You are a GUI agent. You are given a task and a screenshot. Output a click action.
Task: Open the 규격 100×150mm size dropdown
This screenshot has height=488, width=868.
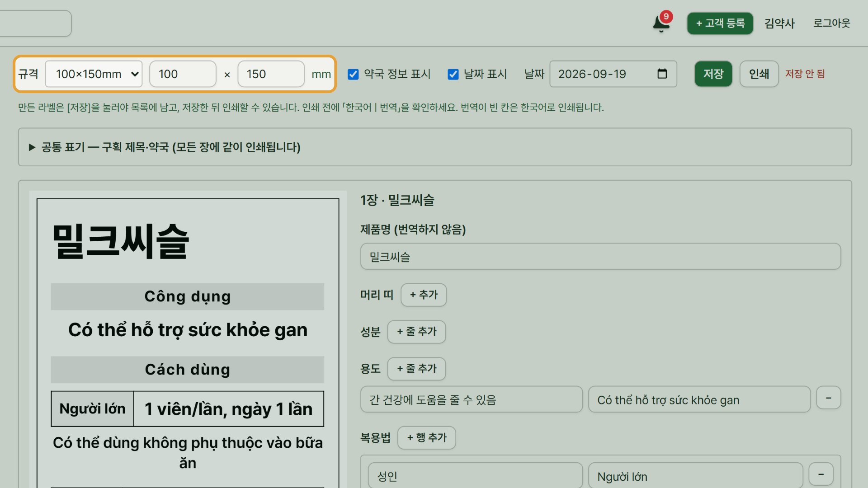point(94,74)
